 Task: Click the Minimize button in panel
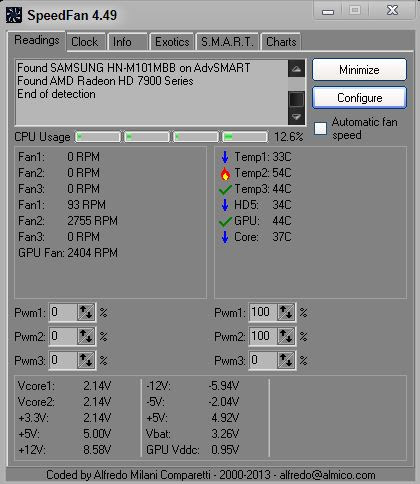tap(360, 70)
